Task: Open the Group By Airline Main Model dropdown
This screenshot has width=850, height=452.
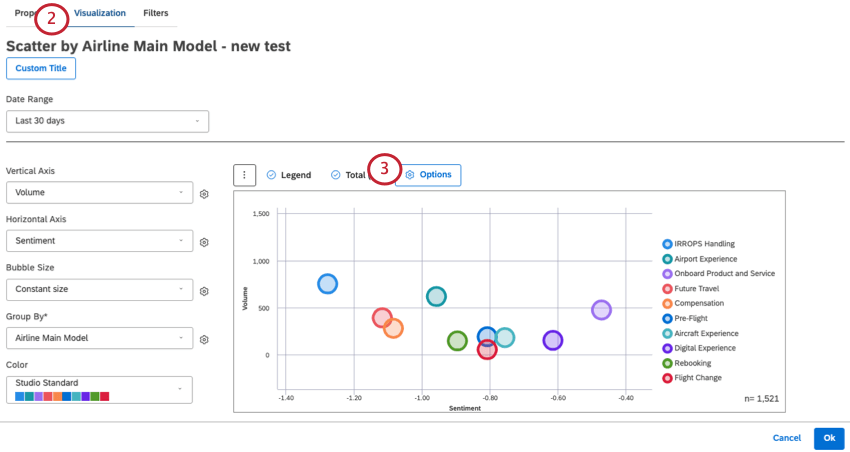Action: coord(99,338)
